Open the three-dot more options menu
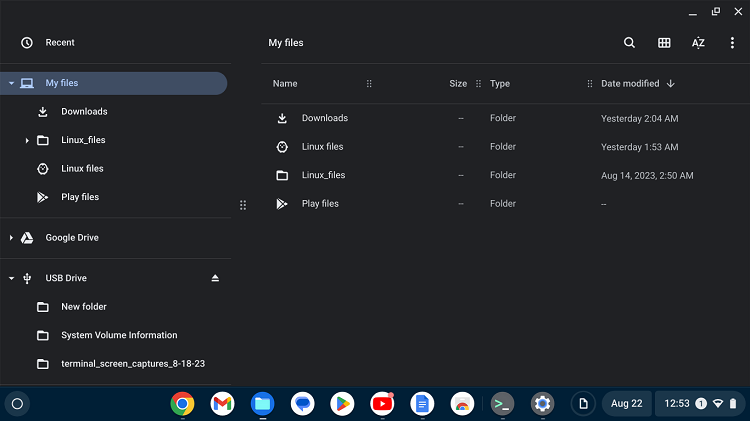Screen dimensions: 750x421 [732, 43]
